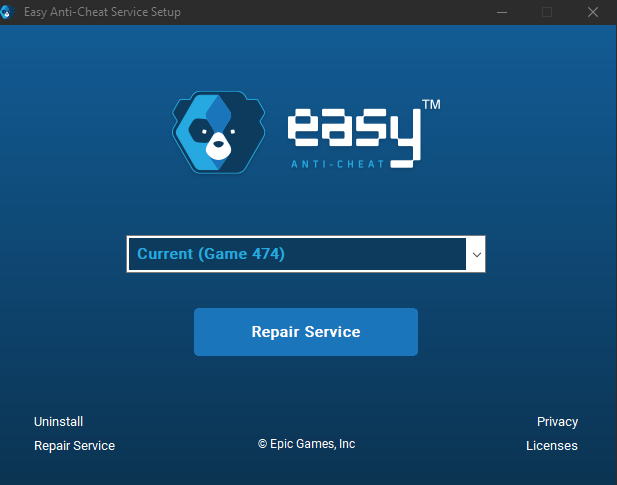Click the © Epic Games, Inc text

[306, 444]
